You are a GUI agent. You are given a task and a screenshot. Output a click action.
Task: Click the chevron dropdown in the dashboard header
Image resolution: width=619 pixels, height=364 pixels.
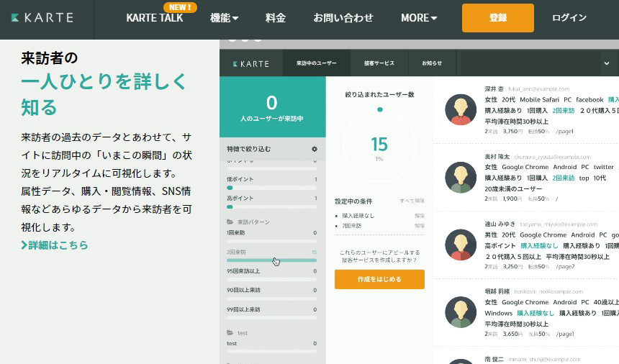click(x=608, y=63)
